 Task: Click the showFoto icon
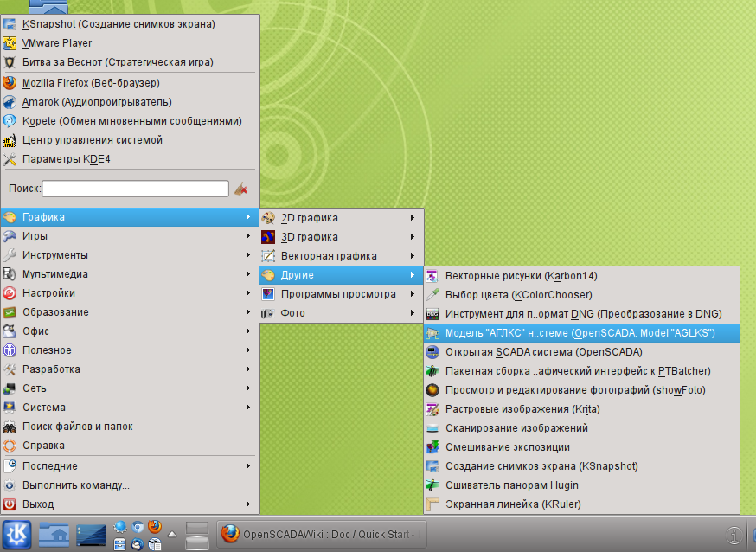click(x=432, y=390)
